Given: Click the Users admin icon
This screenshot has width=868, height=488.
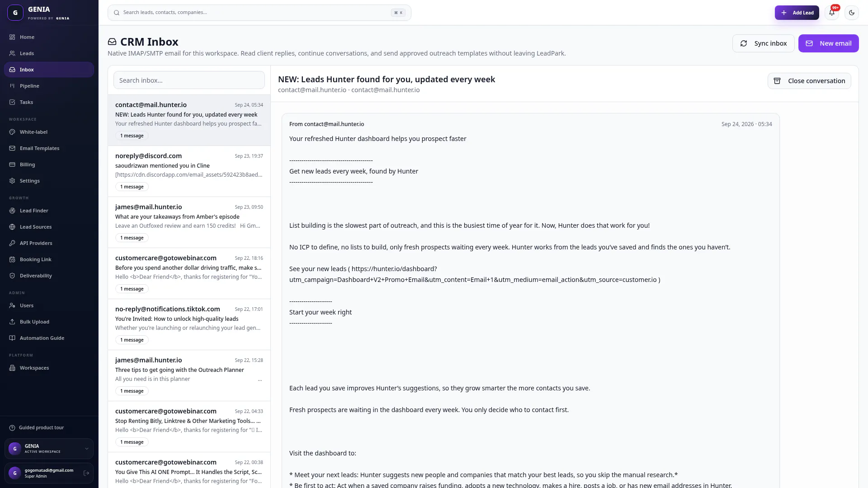Looking at the screenshot, I should click(12, 305).
